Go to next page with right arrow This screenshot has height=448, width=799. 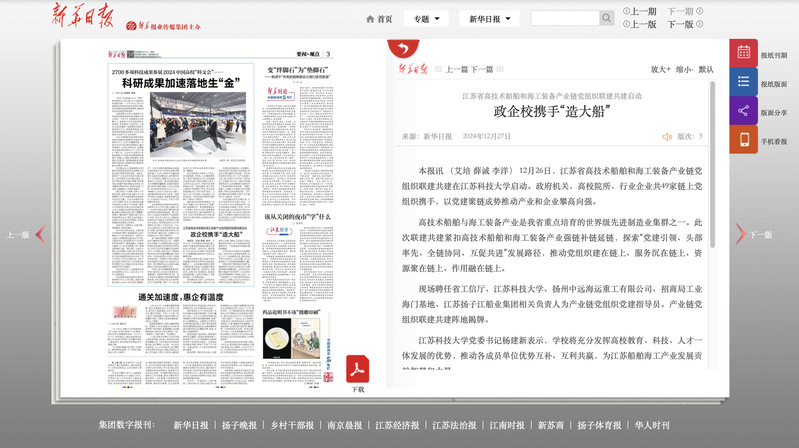click(740, 235)
